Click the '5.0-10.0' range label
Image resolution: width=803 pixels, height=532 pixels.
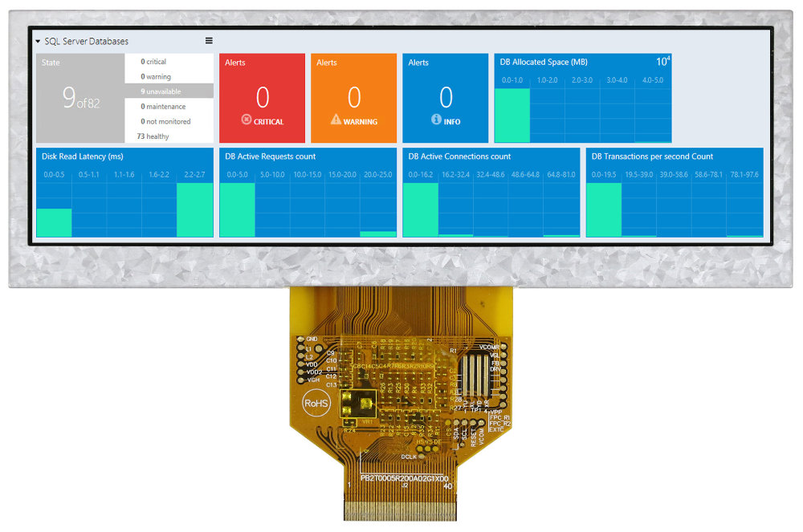click(x=272, y=175)
